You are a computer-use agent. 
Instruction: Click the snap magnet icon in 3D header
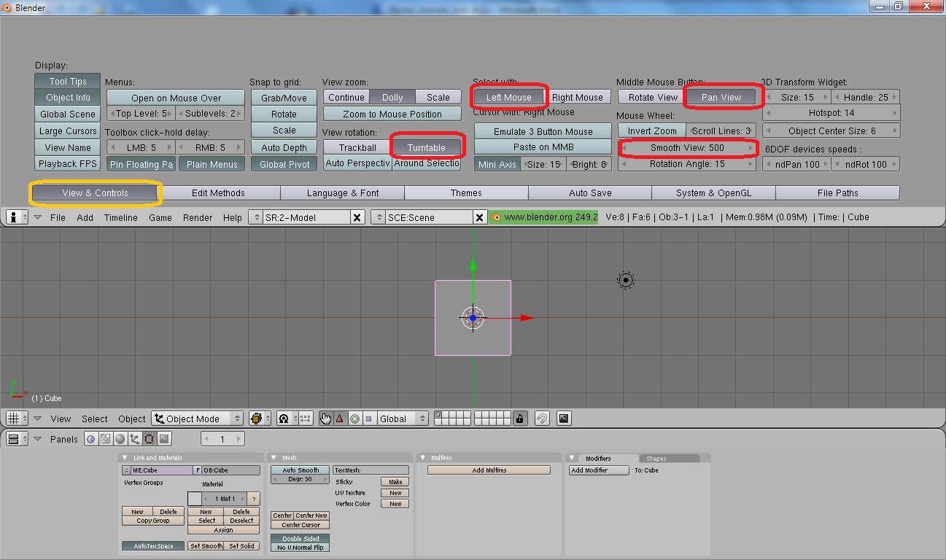[x=542, y=419]
